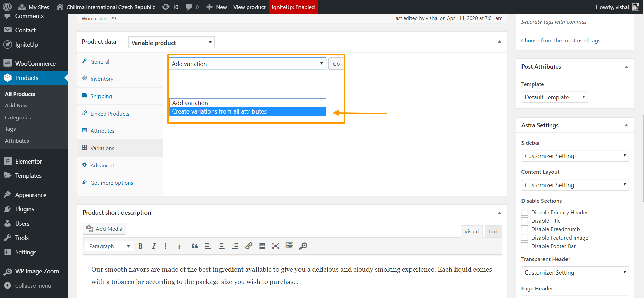Switch editor to the Text tab
This screenshot has height=298, width=644.
[x=493, y=231]
